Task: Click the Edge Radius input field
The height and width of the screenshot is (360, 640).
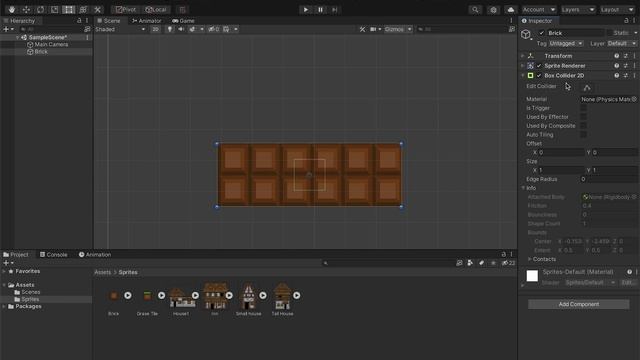Action: tap(609, 179)
